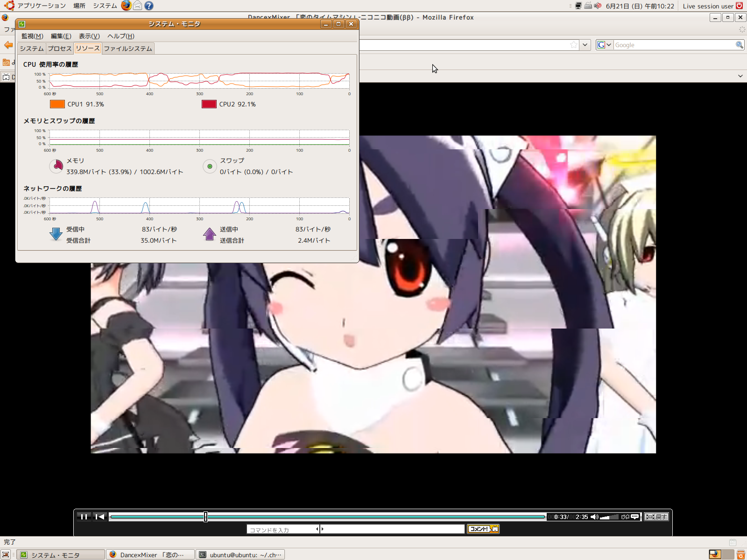Select システム・モニタ taskbar entry

point(61,555)
